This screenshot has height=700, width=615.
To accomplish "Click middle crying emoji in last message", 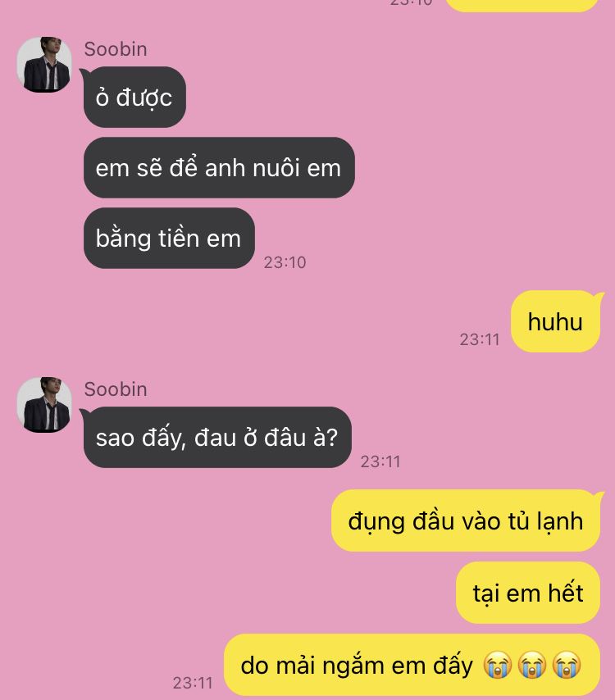I will point(532,666).
